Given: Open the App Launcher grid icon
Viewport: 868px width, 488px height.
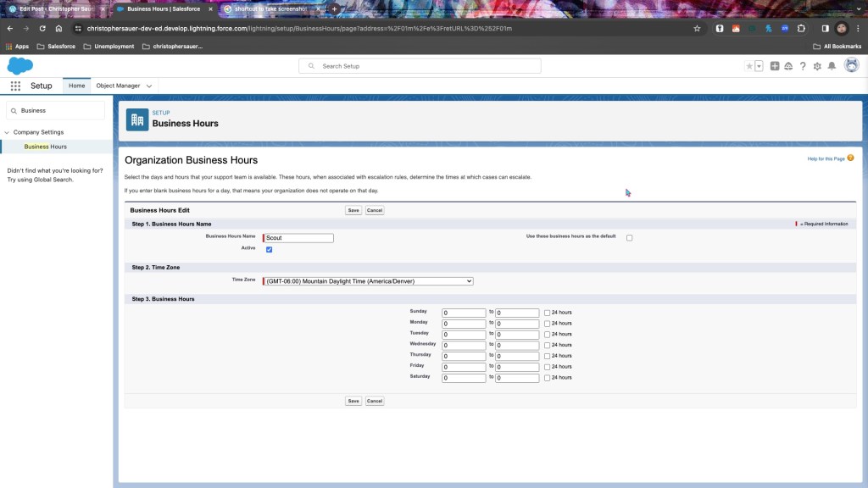Looking at the screenshot, I should (15, 86).
